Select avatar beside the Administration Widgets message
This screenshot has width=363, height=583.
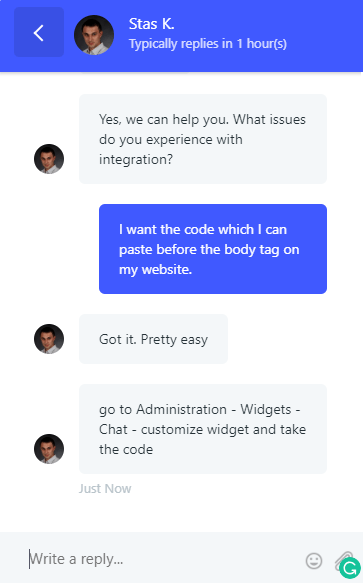pyautogui.click(x=49, y=449)
